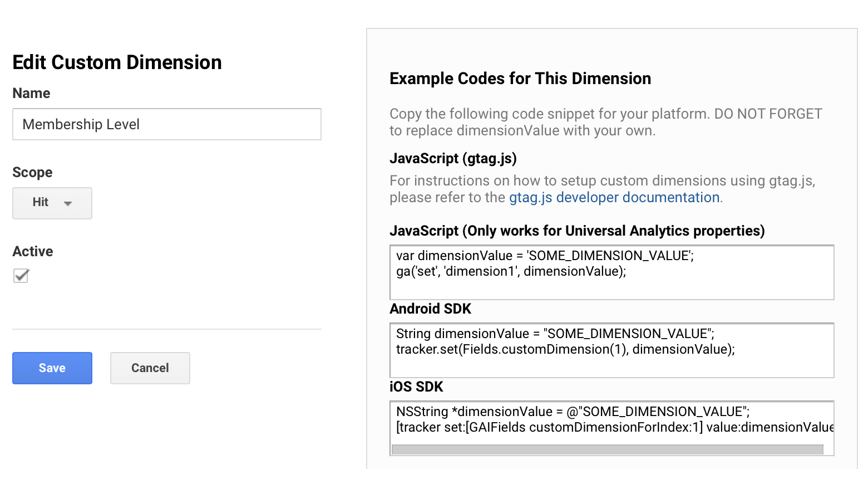Click the String dimensionValue code line
This screenshot has width=868, height=479.
click(x=555, y=334)
